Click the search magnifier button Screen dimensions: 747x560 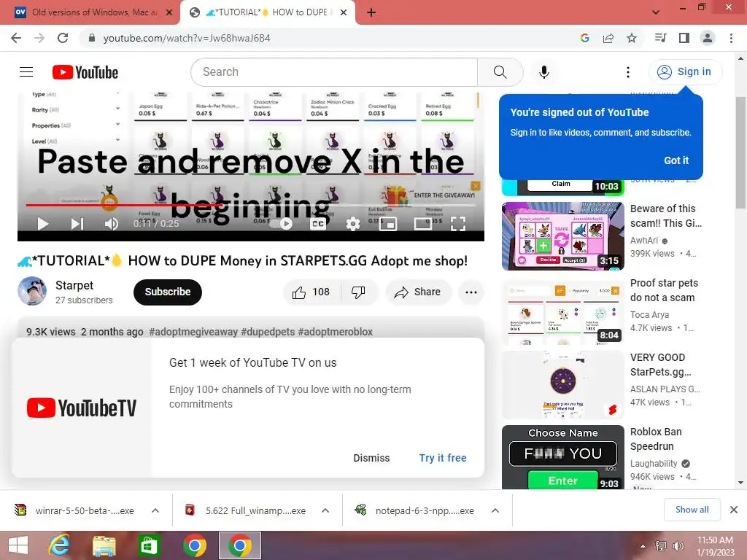500,72
